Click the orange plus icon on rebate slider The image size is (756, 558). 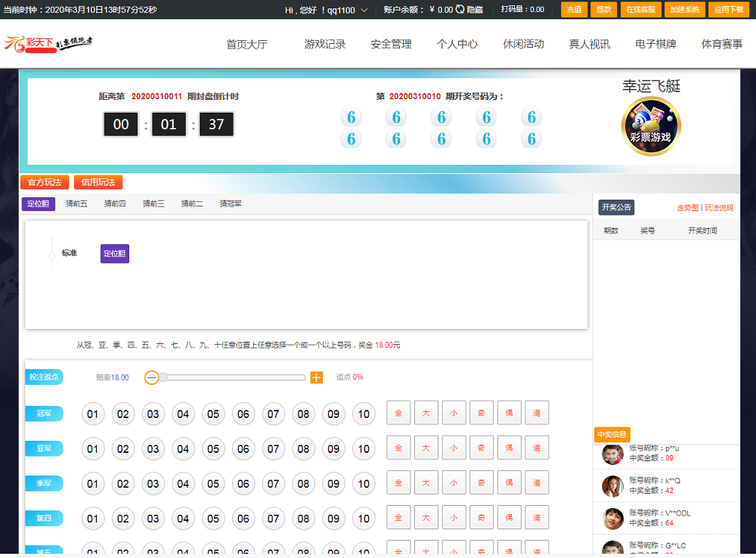click(316, 377)
